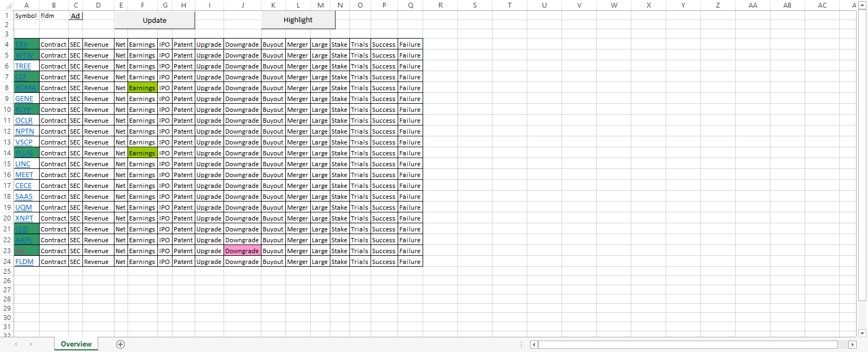
Task: Add a new sheet with plus icon
Action: (120, 344)
